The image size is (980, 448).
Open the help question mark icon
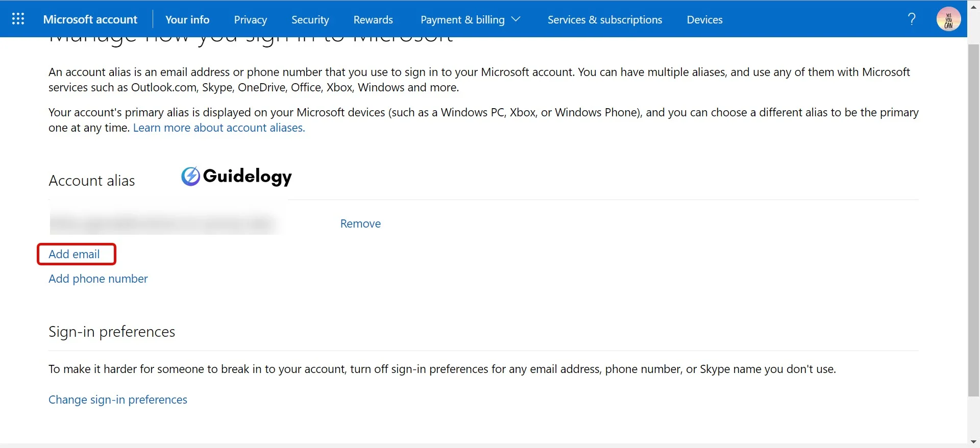click(912, 19)
